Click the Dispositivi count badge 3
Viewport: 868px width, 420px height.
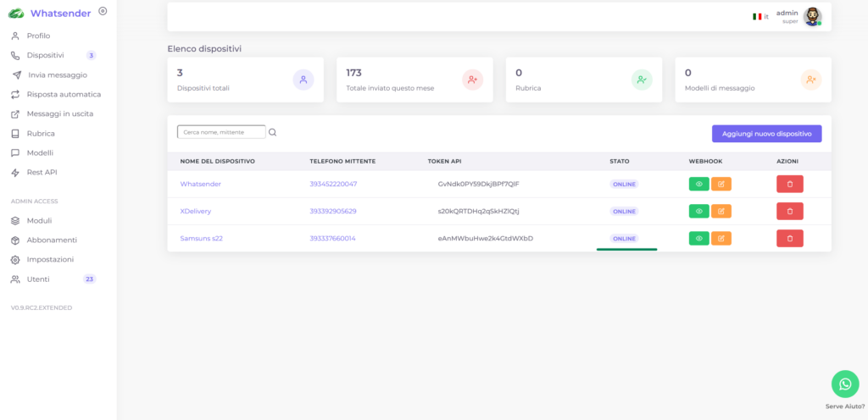(x=92, y=55)
